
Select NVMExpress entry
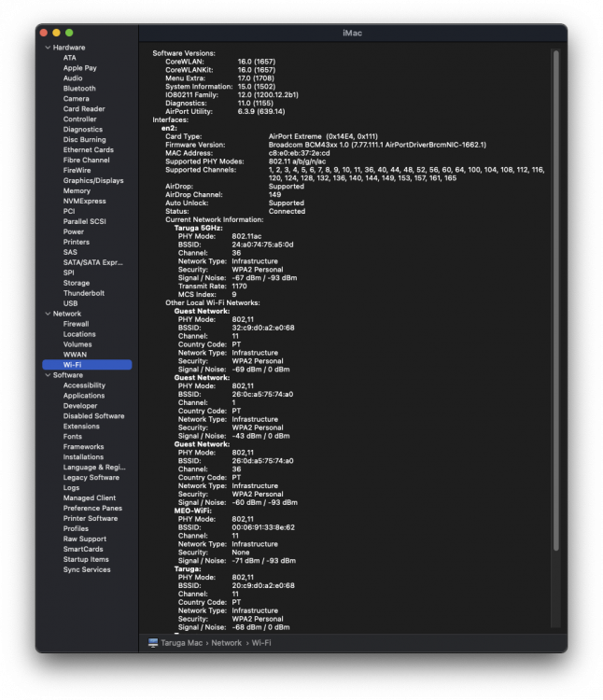(x=84, y=202)
